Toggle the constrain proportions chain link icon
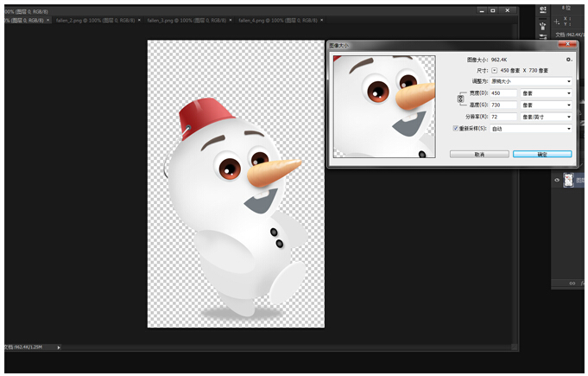 click(460, 99)
